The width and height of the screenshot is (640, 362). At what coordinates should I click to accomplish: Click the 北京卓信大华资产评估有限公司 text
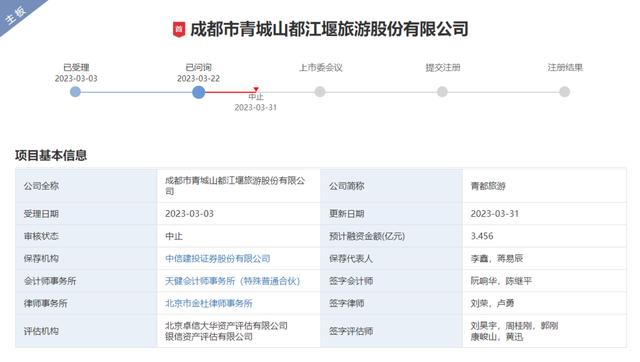pyautogui.click(x=227, y=326)
